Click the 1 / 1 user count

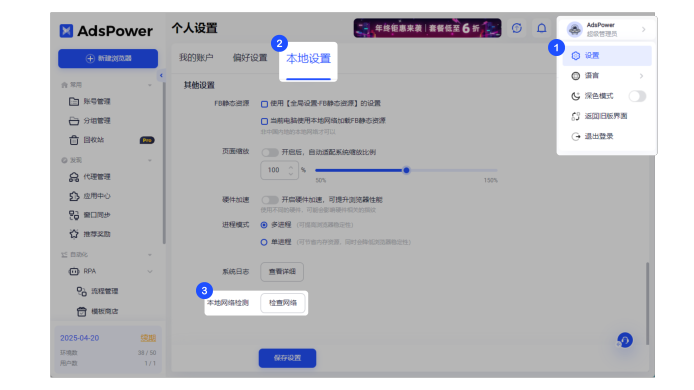pyautogui.click(x=150, y=363)
